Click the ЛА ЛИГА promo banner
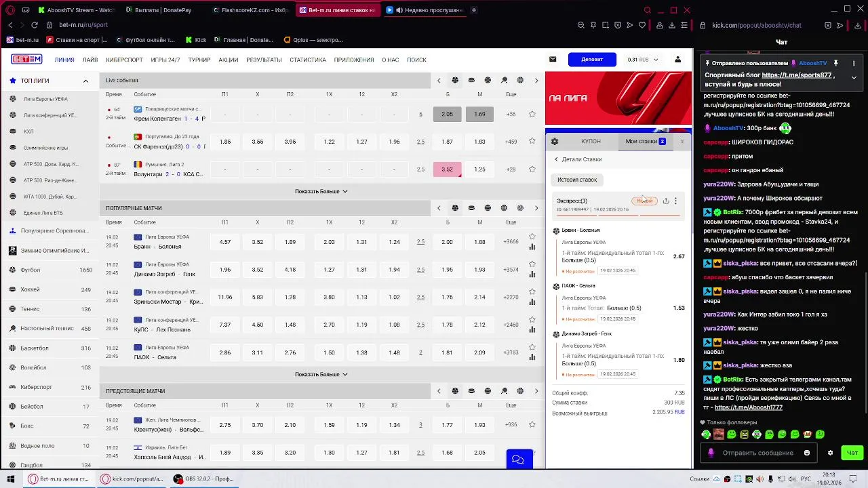868x488 pixels. pos(618,98)
